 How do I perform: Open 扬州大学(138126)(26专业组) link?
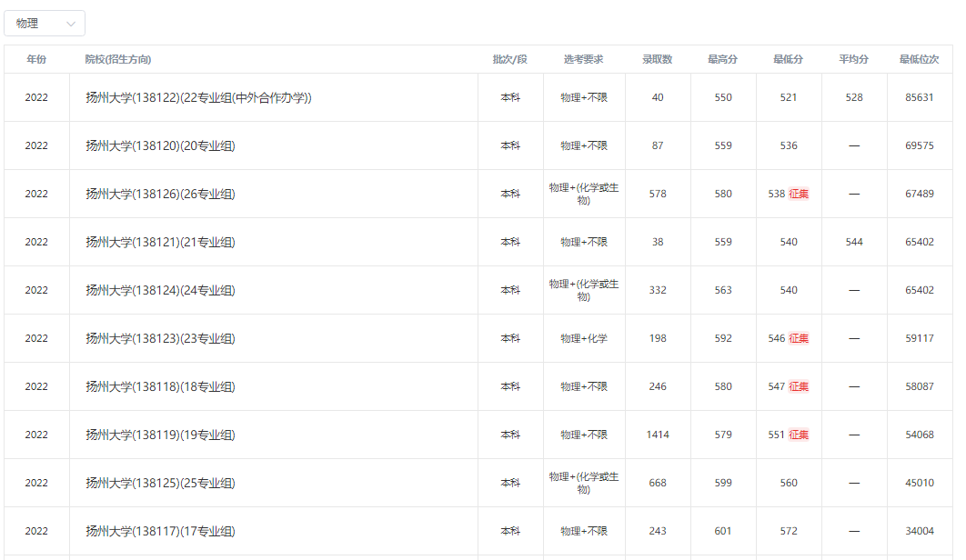point(160,194)
